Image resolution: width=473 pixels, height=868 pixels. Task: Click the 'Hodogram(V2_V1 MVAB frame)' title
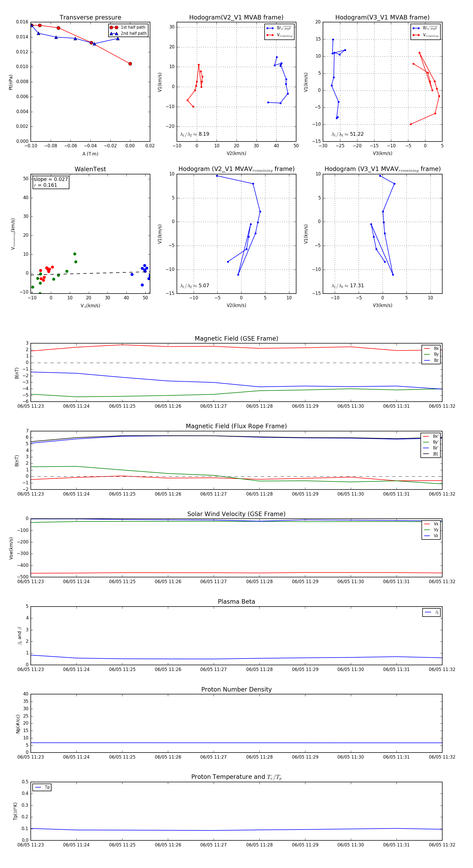click(x=236, y=18)
